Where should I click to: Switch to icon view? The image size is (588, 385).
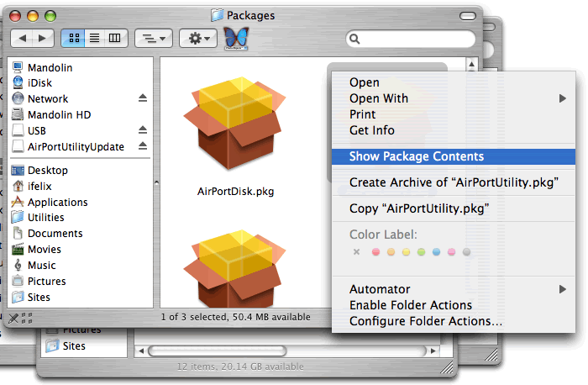pyautogui.click(x=74, y=39)
